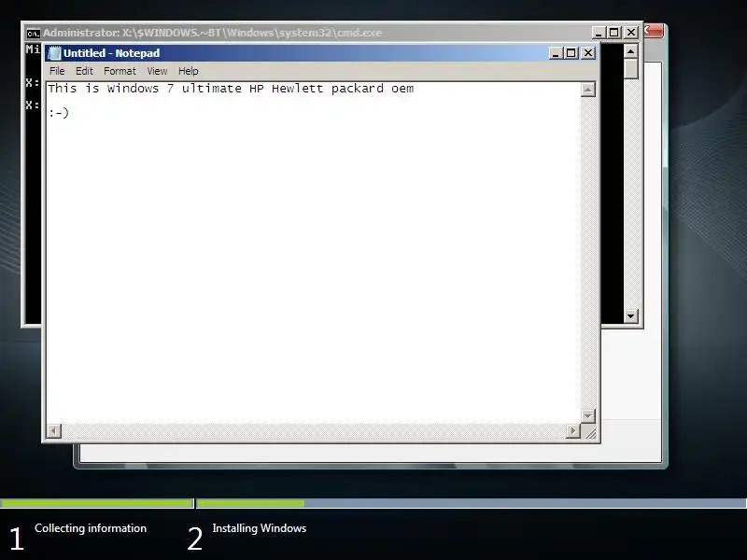
Task: Open the Edit menu in Notepad
Action: pos(84,71)
